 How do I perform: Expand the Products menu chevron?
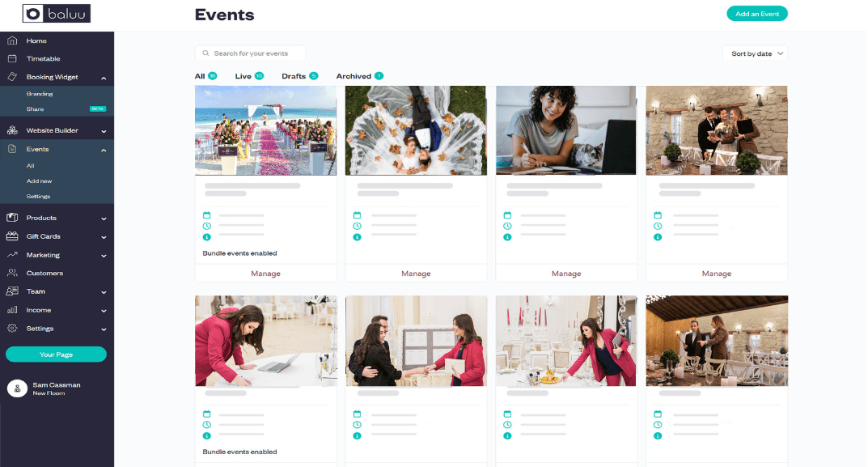[104, 219]
